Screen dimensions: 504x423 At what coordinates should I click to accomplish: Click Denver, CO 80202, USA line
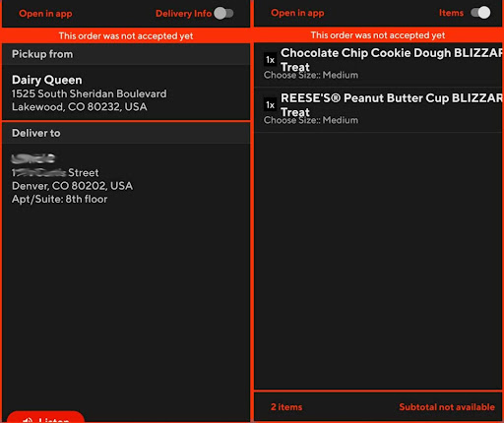pos(72,186)
